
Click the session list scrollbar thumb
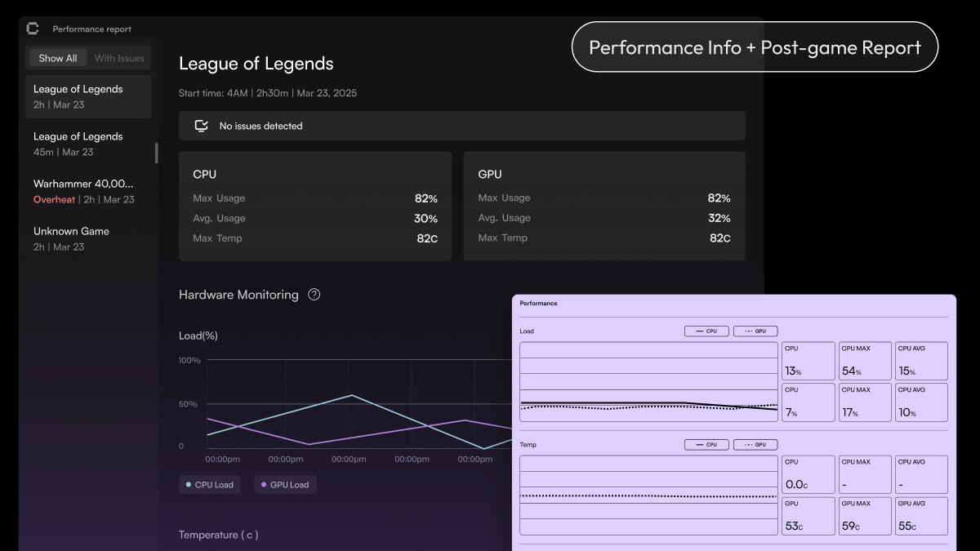click(157, 153)
